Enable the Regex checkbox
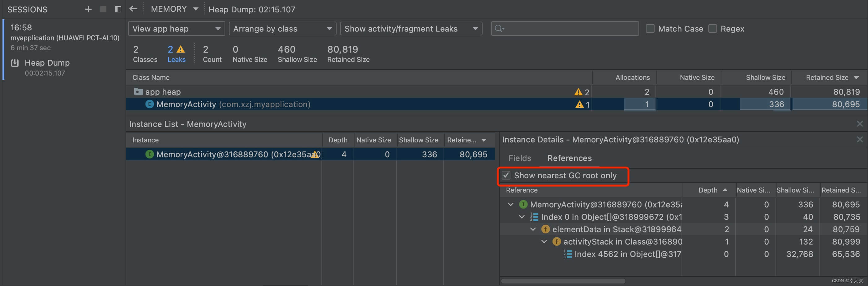This screenshot has width=868, height=286. 712,29
